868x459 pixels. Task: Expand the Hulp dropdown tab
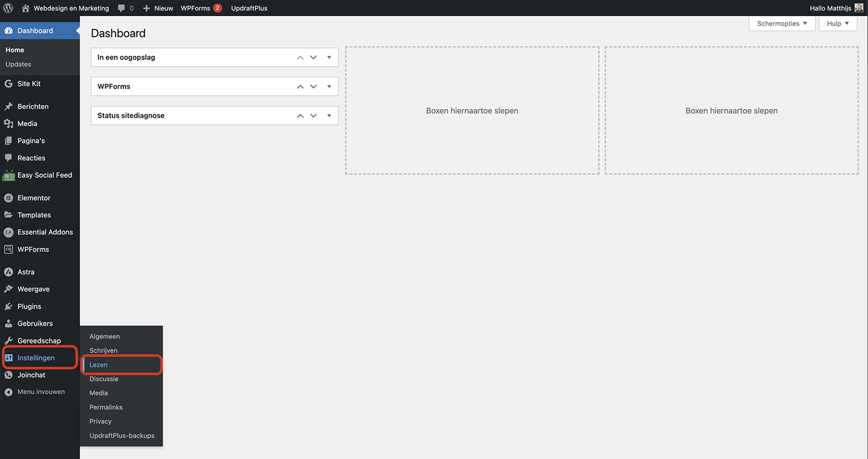tap(837, 24)
